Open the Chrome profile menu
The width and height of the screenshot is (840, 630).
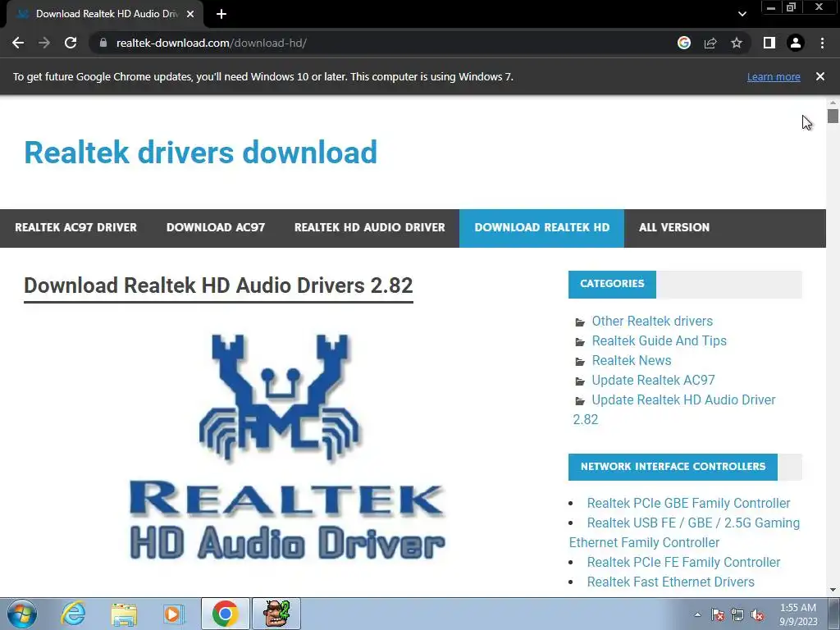click(796, 43)
